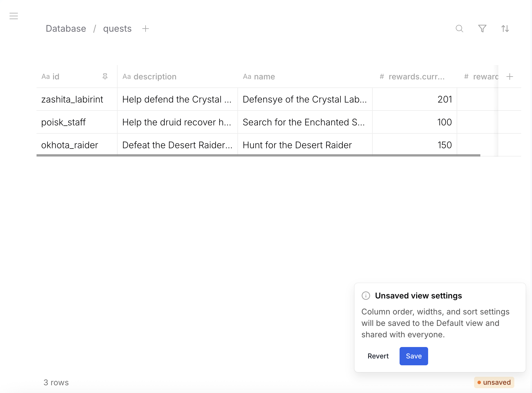Select the okhota_raider reward value 150
The height and width of the screenshot is (393, 532).
pyautogui.click(x=444, y=145)
